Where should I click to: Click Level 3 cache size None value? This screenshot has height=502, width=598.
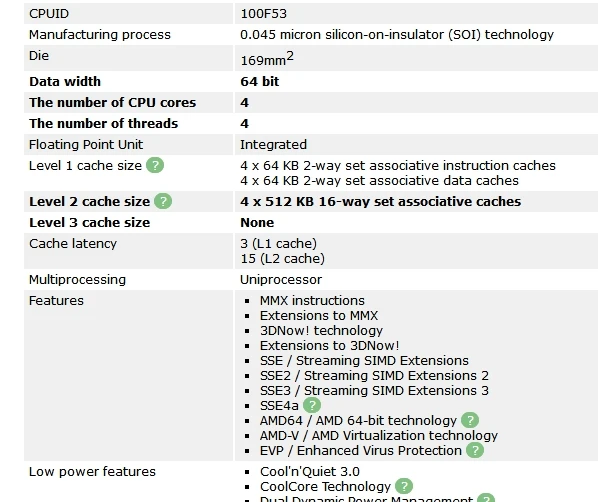(x=257, y=223)
